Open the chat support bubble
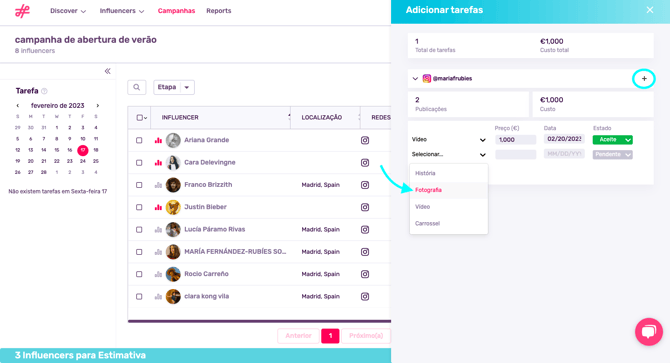The width and height of the screenshot is (670, 363). pos(649,332)
